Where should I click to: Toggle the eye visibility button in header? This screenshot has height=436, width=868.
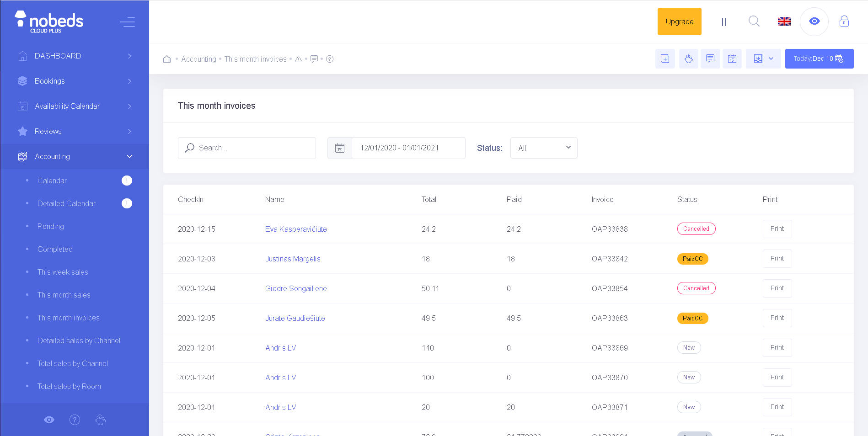(814, 21)
